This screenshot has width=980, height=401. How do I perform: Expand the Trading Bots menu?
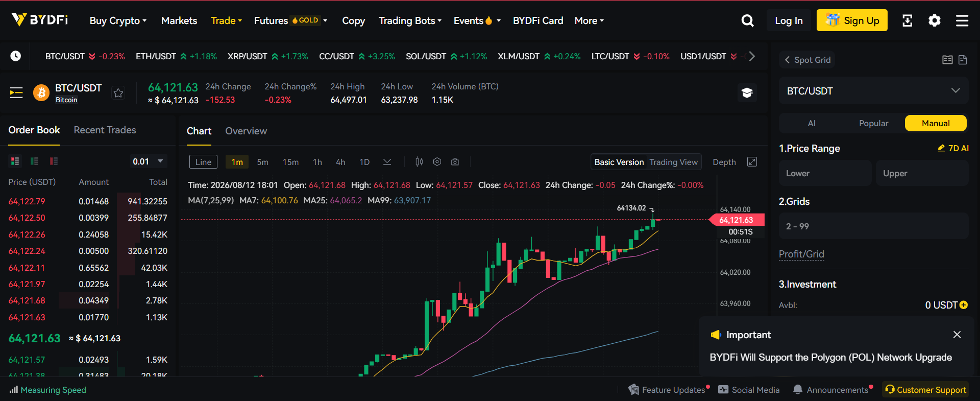[410, 20]
